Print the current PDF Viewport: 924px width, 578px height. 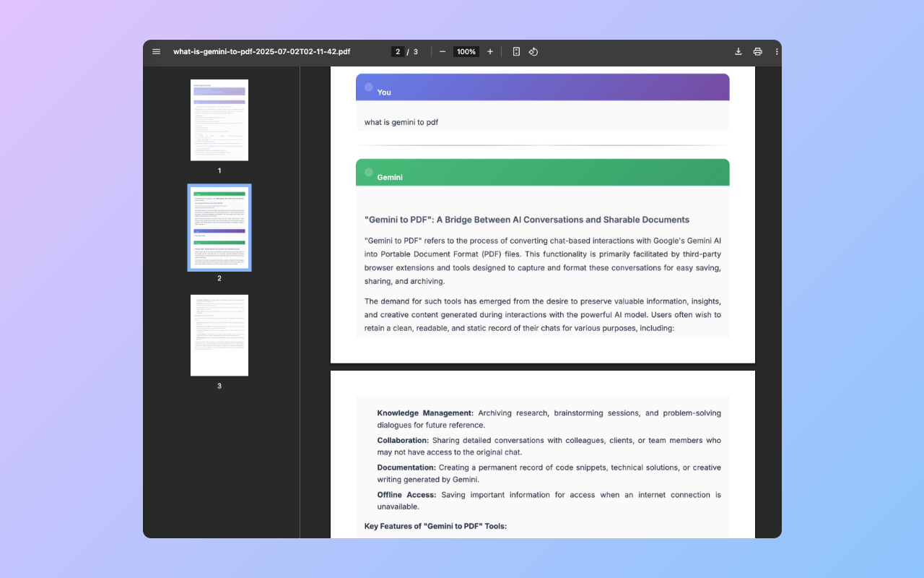(757, 51)
